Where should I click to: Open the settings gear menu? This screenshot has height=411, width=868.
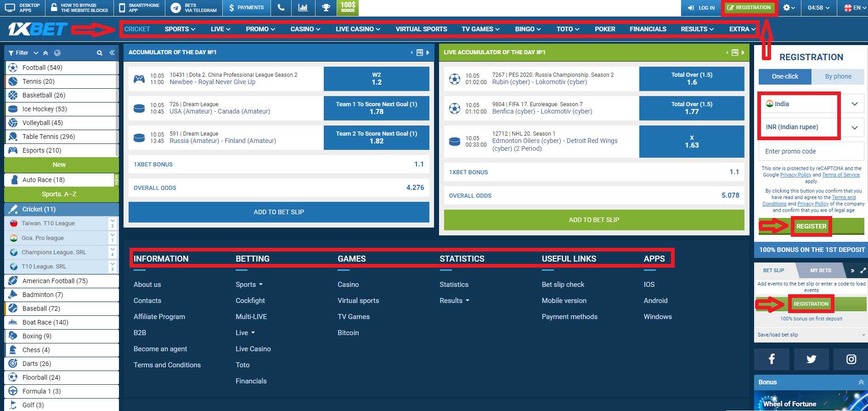(789, 8)
